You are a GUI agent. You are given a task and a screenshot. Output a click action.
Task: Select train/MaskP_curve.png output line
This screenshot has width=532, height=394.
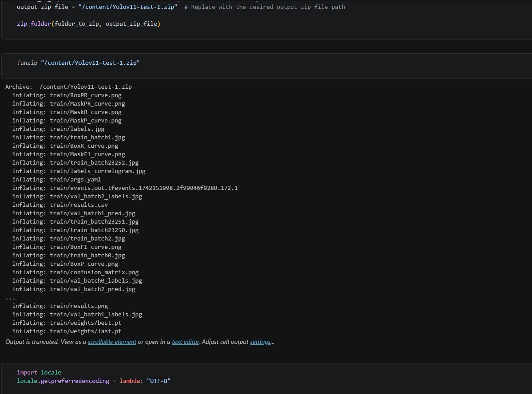pyautogui.click(x=67, y=120)
